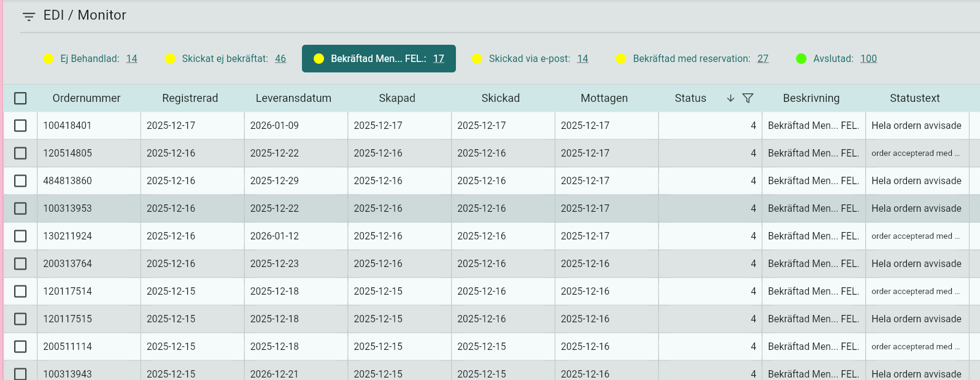Click the EDI / Monitor page title
Viewport: 980px width, 380px height.
85,15
